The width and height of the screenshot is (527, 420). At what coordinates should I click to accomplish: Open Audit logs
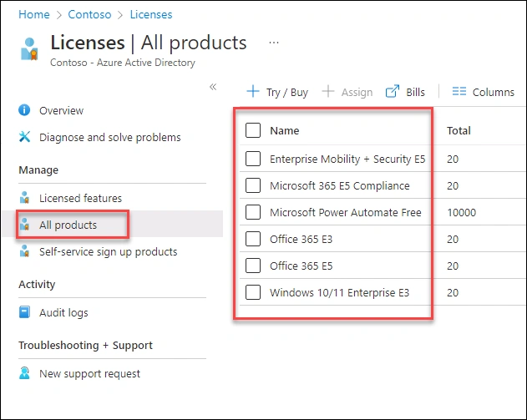[63, 313]
